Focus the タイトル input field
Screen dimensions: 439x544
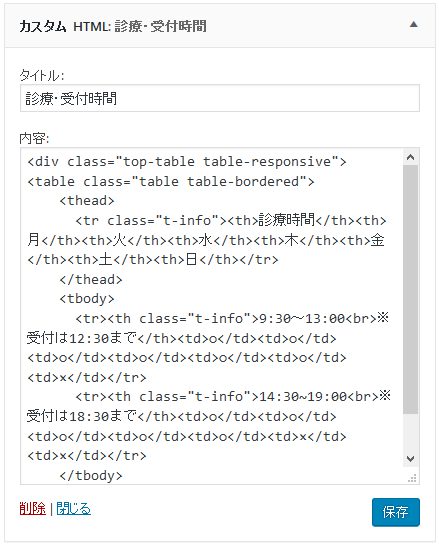(x=220, y=98)
